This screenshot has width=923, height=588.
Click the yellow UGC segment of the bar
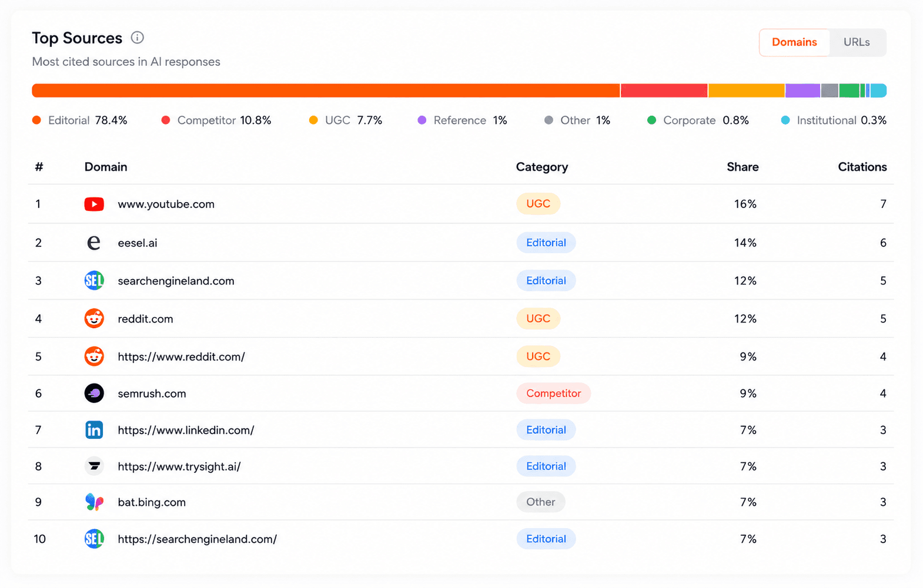747,90
